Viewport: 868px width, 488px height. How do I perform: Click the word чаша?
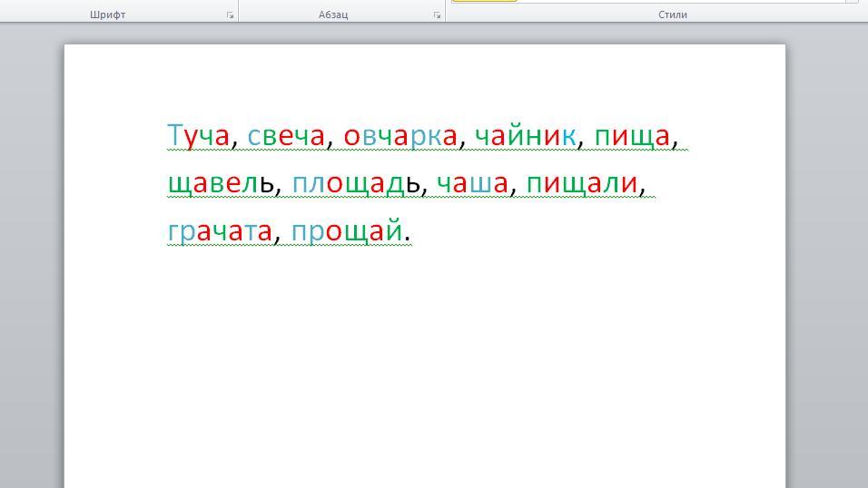[x=473, y=184]
